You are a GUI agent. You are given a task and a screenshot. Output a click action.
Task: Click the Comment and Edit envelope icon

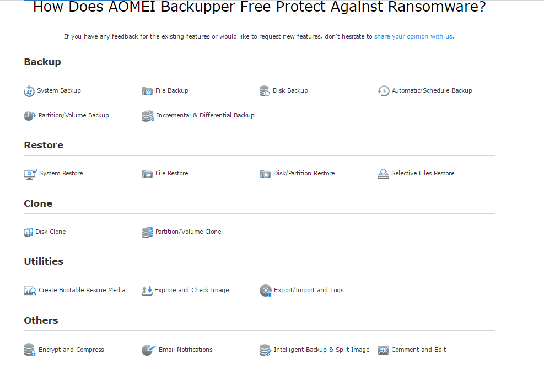(383, 350)
